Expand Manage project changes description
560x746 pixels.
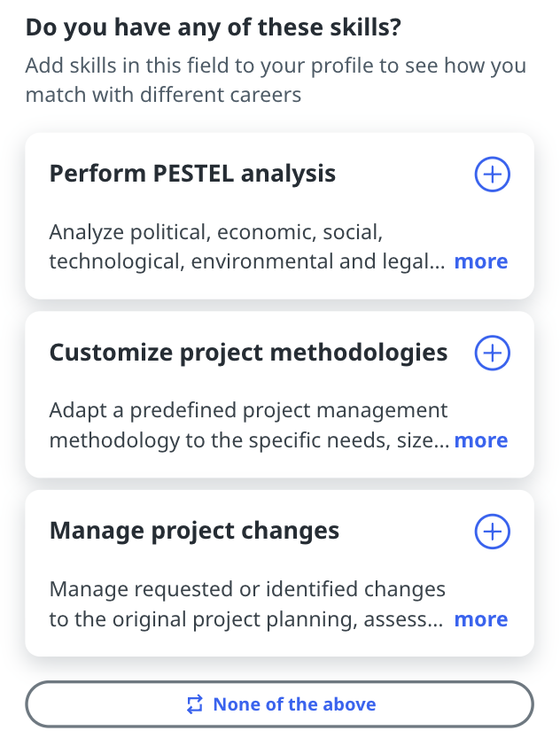pyautogui.click(x=480, y=619)
